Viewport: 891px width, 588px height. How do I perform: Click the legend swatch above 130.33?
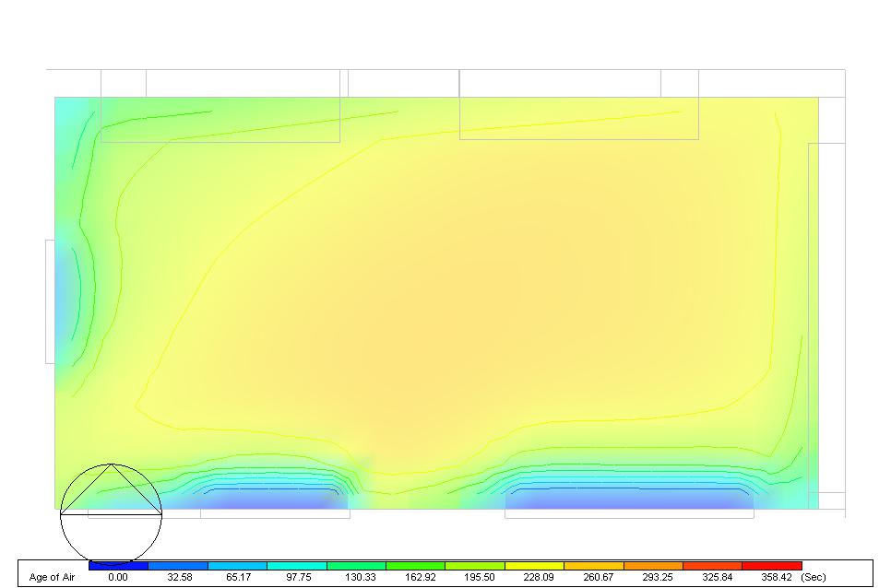tap(356, 566)
